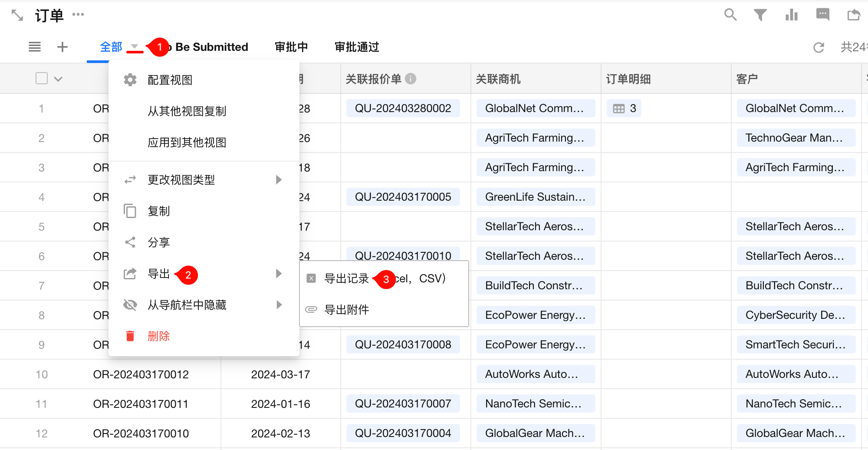Toggle the select-all checkbox in header
The width and height of the screenshot is (868, 450).
click(42, 79)
